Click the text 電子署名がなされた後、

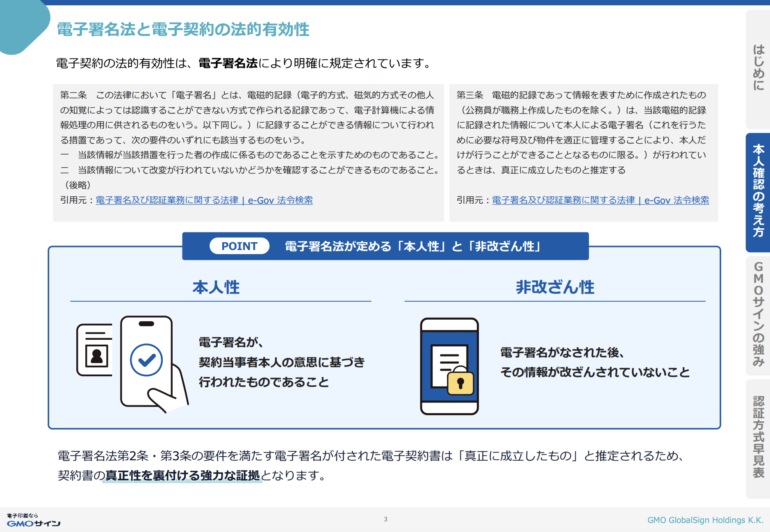click(563, 352)
